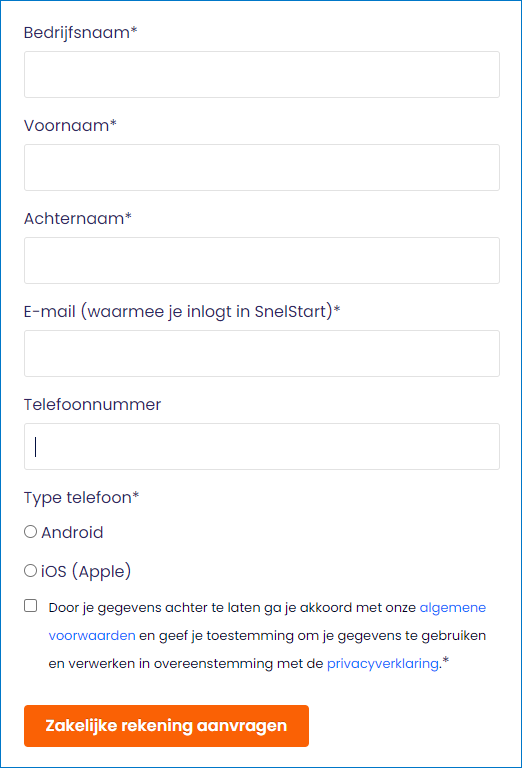Image resolution: width=522 pixels, height=768 pixels.
Task: Focus the Voornaam input box
Action: coord(262,168)
